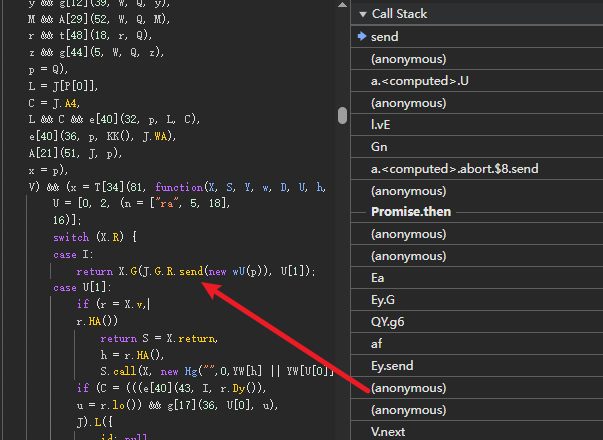Click the 'if (r = X.v,' code line

tap(112, 304)
